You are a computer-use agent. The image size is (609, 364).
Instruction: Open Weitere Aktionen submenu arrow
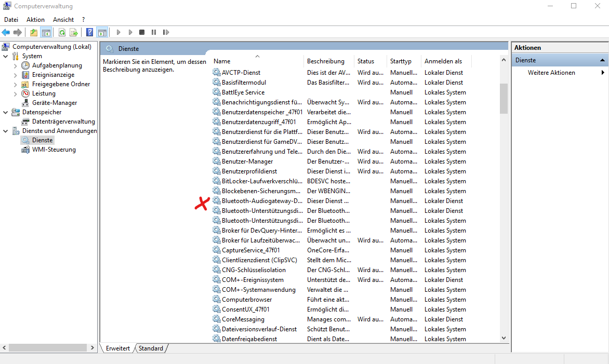pos(603,73)
